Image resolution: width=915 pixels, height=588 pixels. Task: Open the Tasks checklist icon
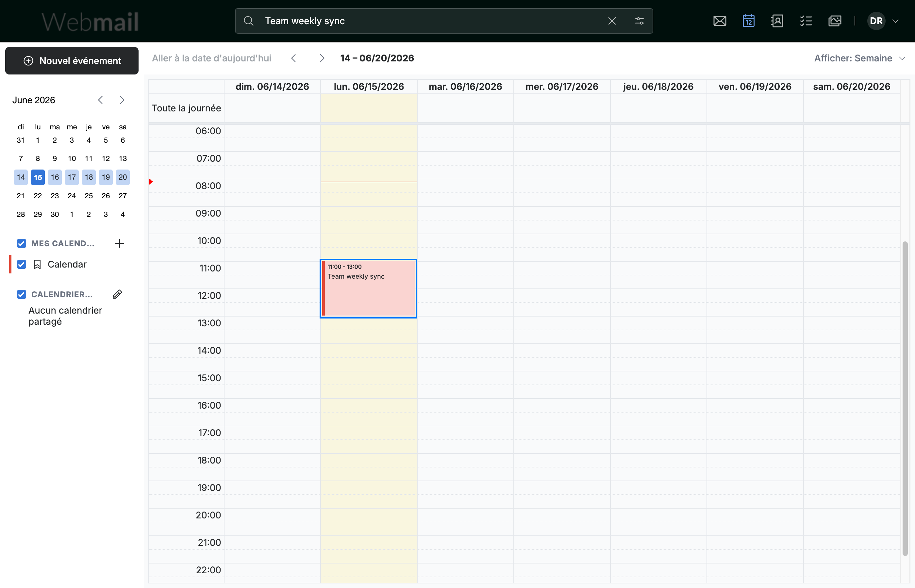tap(806, 21)
